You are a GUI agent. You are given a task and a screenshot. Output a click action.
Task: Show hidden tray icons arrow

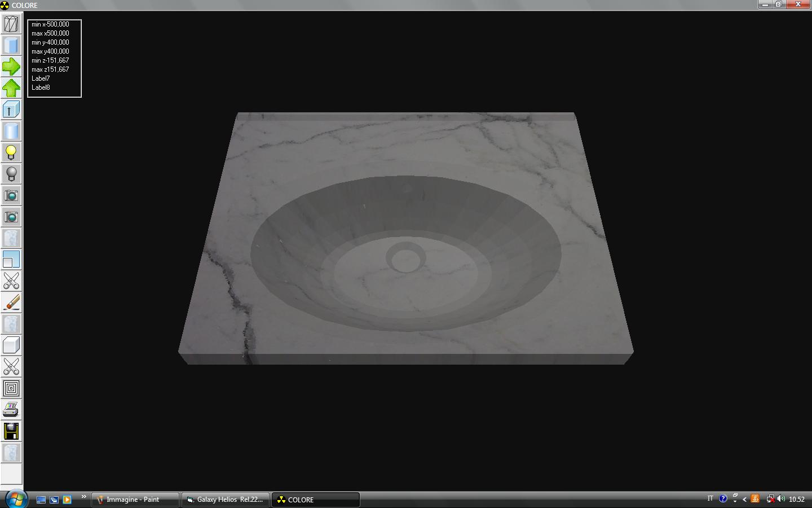744,499
